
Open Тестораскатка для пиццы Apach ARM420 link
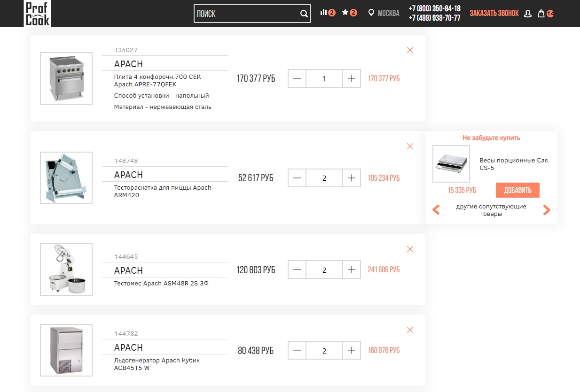pyautogui.click(x=163, y=191)
